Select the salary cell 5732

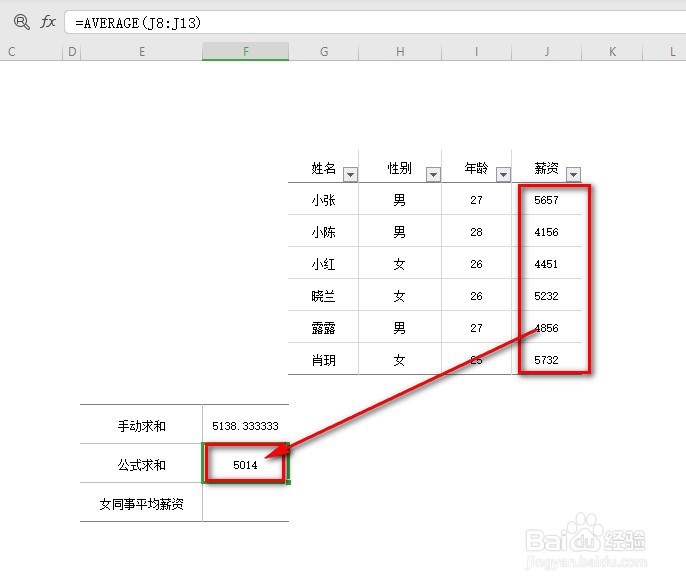pyautogui.click(x=546, y=360)
